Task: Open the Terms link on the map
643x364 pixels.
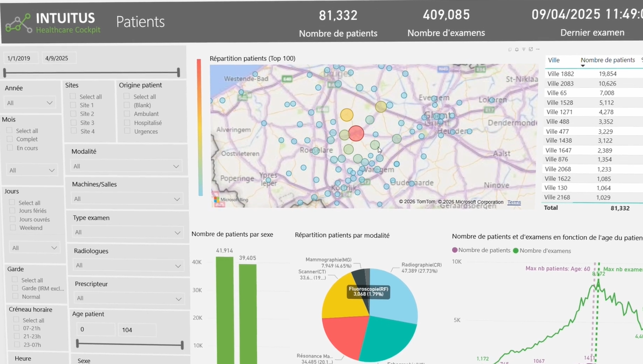Action: click(x=514, y=202)
